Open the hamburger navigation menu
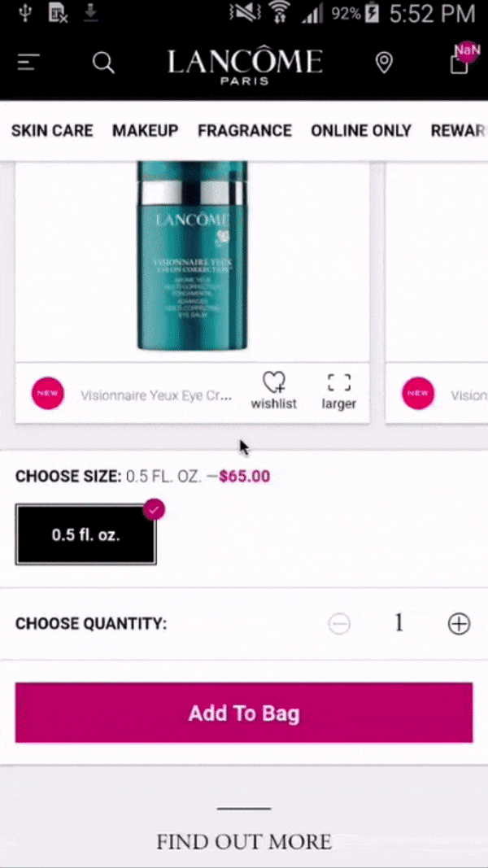488x868 pixels. [28, 63]
